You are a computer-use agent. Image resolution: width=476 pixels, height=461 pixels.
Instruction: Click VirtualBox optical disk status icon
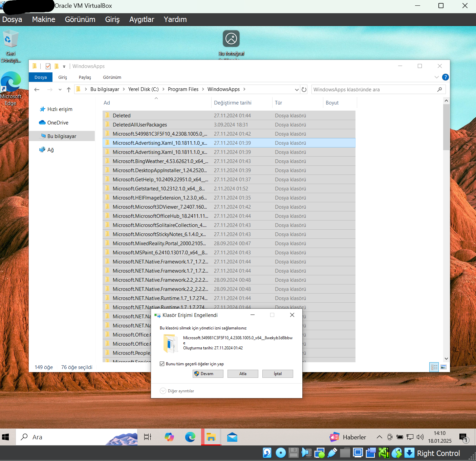(x=281, y=453)
